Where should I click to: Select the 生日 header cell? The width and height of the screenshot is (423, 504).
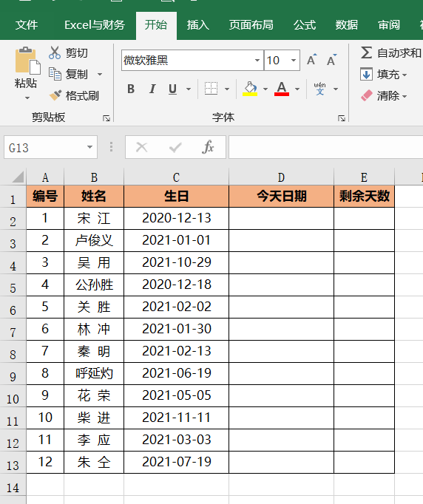[176, 196]
